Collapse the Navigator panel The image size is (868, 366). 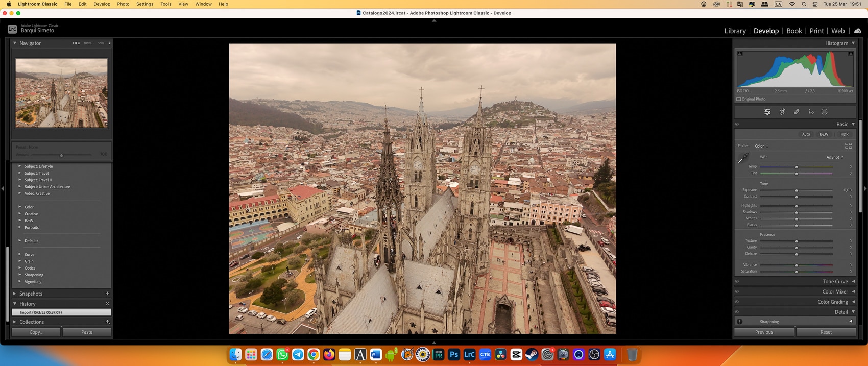point(15,43)
